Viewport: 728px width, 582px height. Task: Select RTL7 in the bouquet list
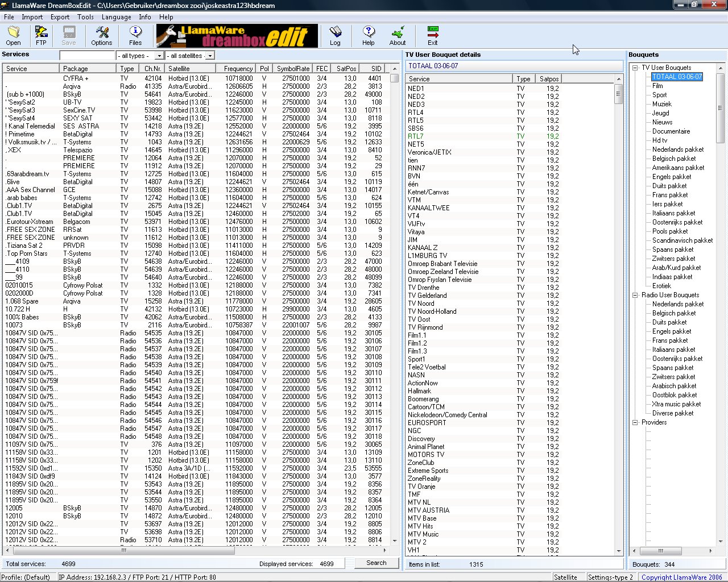point(510,136)
